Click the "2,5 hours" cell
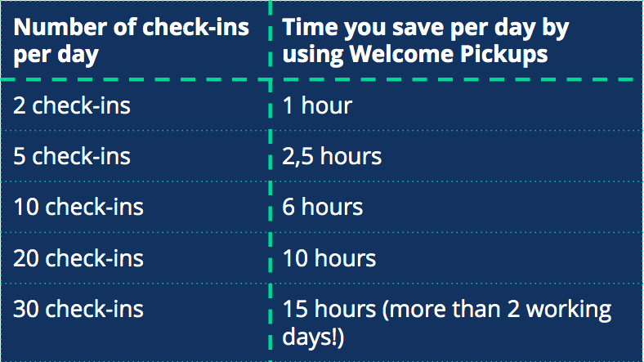Screen dimensions: 644x362 pos(332,155)
